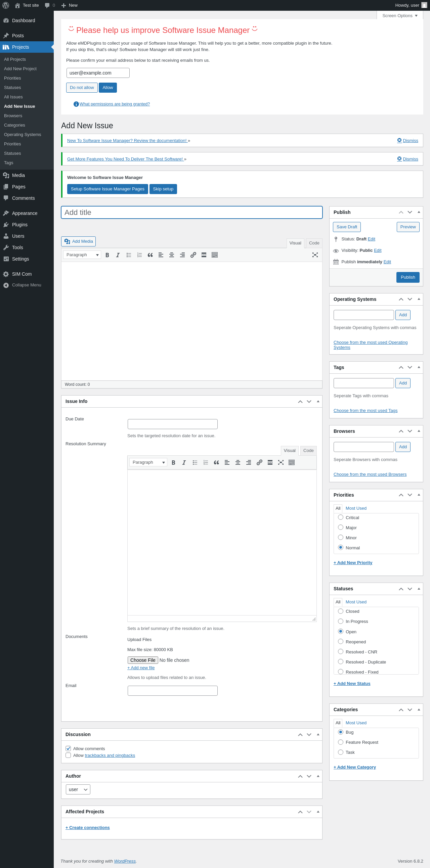Collapse the Priorities panel
This screenshot has height=868, width=430.
pyautogui.click(x=419, y=495)
